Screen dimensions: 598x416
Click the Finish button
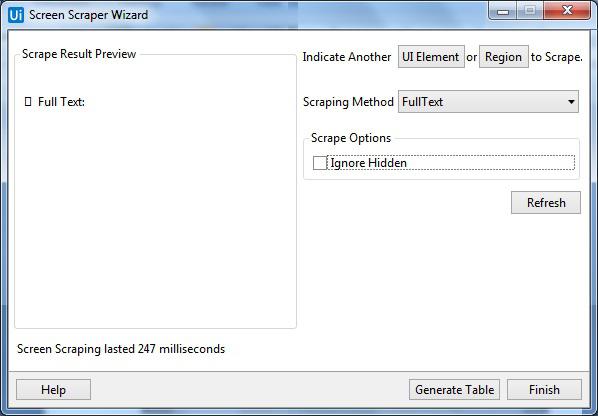click(x=544, y=390)
